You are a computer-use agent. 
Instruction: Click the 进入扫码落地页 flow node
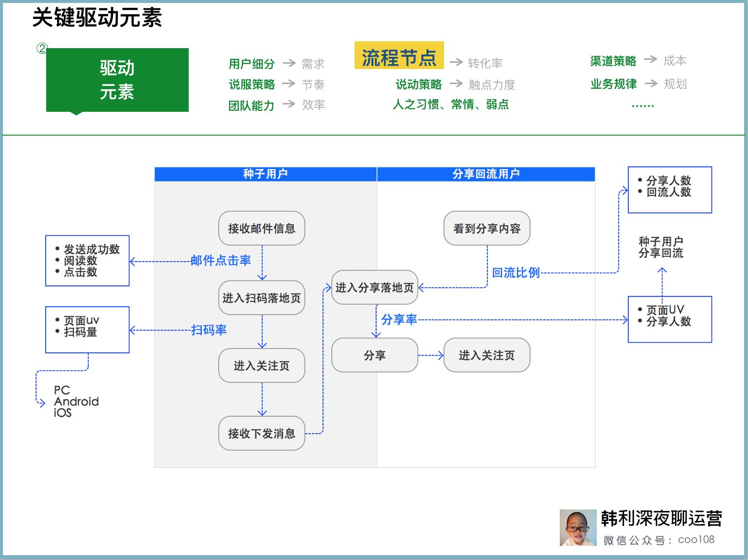[262, 297]
